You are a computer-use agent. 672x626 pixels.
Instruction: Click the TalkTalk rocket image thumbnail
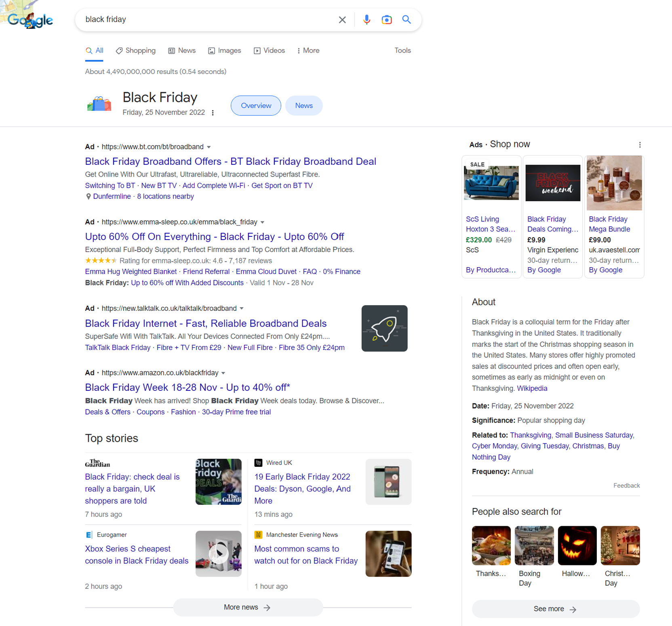click(384, 328)
